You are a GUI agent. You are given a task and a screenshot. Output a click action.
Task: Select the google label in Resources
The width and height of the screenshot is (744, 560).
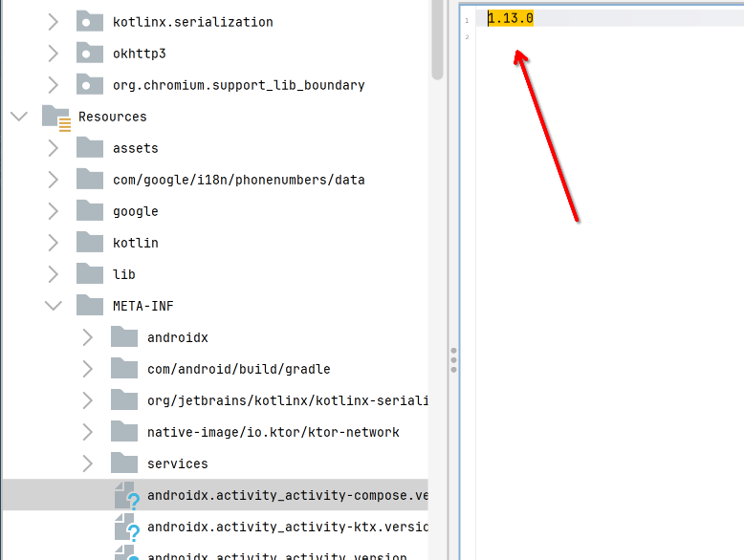click(x=135, y=211)
